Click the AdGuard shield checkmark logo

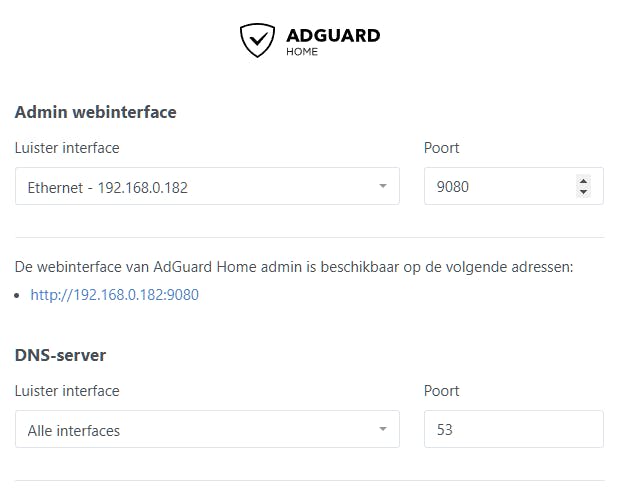(257, 40)
